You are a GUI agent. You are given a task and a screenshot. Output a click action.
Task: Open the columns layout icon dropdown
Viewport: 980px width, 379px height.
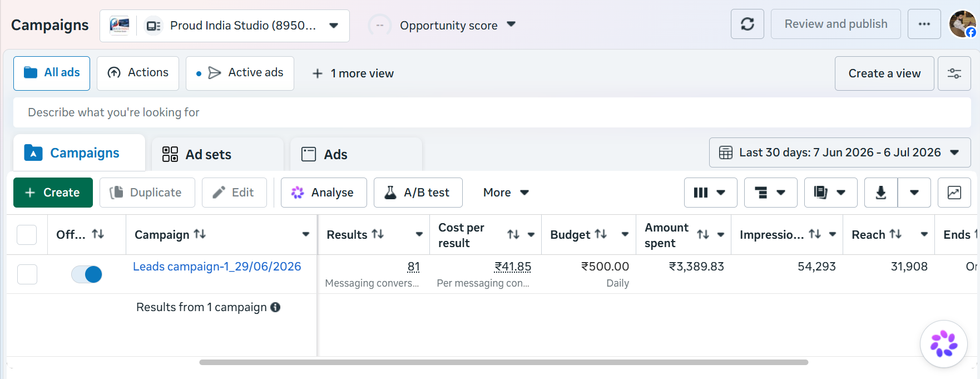pos(710,193)
